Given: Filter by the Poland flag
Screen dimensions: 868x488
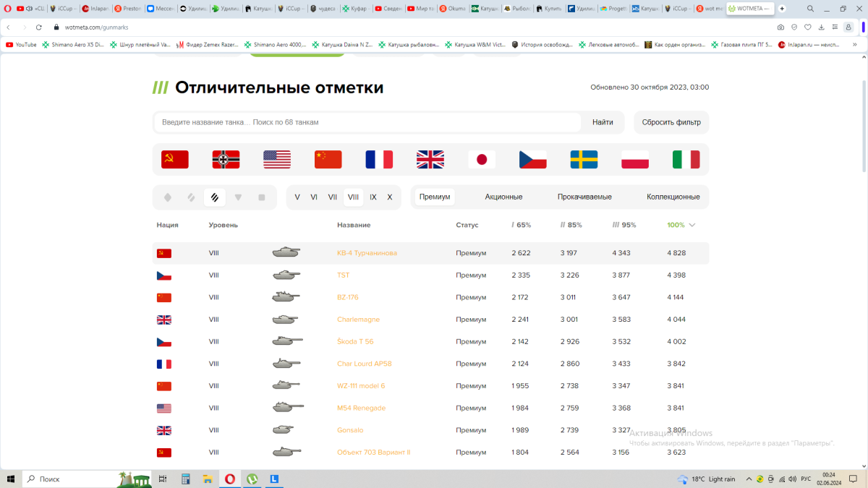Looking at the screenshot, I should click(635, 159).
